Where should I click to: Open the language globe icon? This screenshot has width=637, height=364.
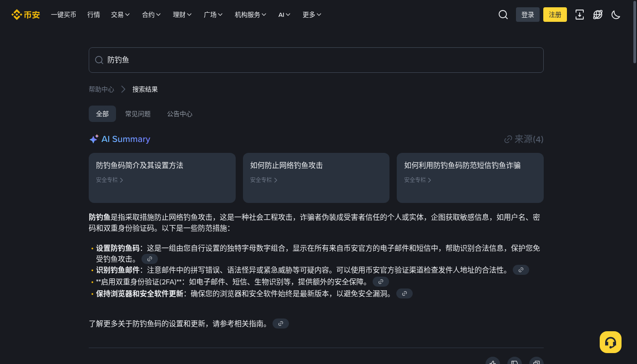coord(598,15)
